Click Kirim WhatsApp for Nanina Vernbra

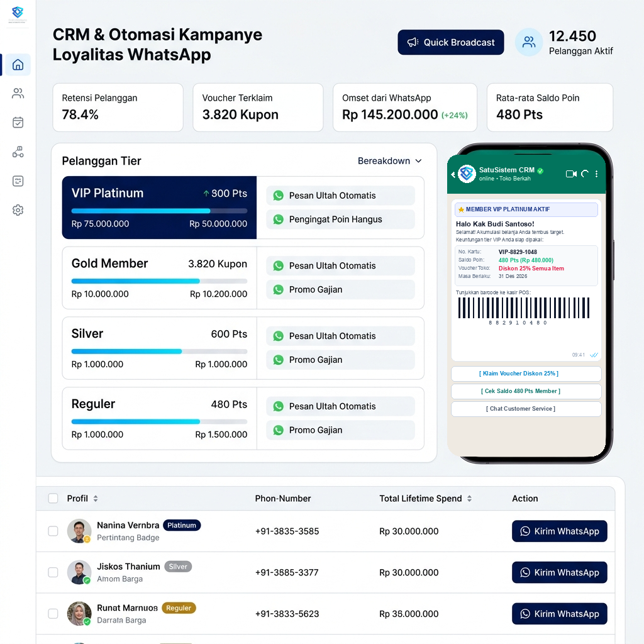pyautogui.click(x=559, y=531)
